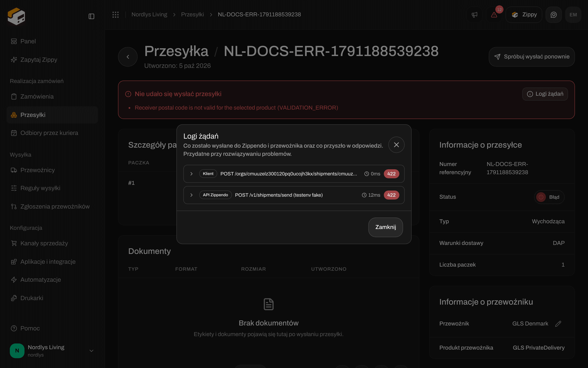This screenshot has height=368, width=588.
Task: Click the ROZMIAR column header
Action: click(x=253, y=269)
